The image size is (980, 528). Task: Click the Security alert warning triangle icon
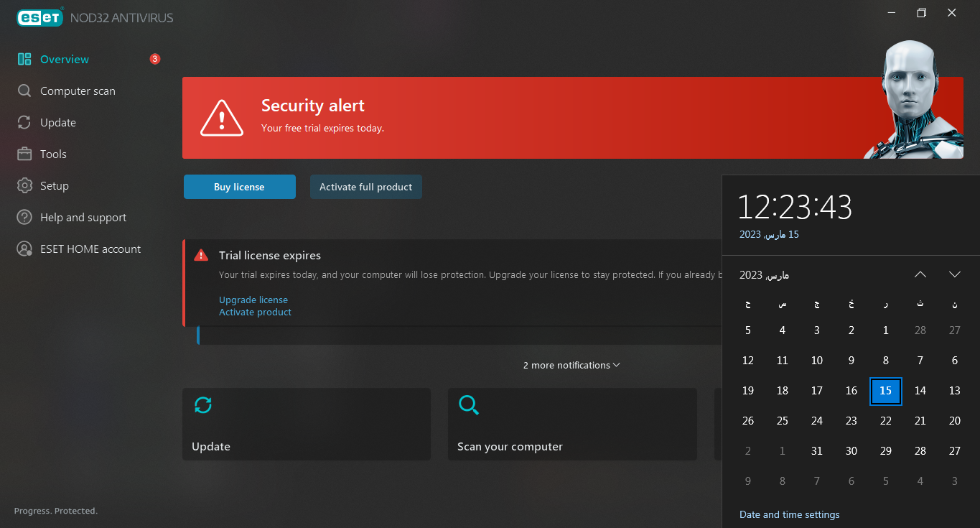click(x=223, y=117)
